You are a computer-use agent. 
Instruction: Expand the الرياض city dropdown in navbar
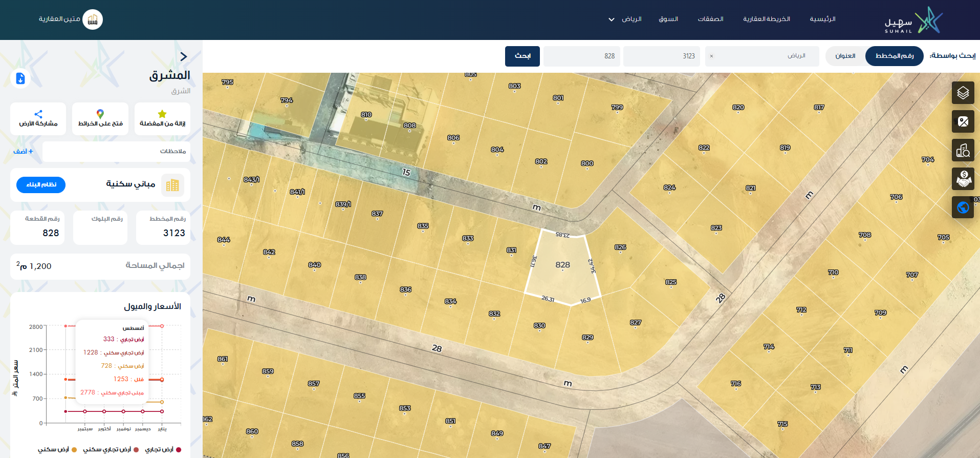(x=625, y=19)
